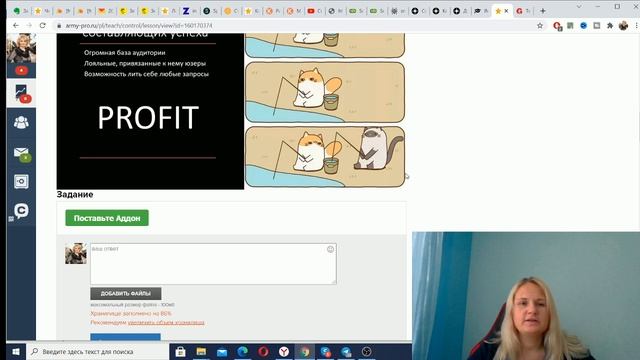The width and height of the screenshot is (640, 360).
Task: Open the Windows Start menu
Action: 16,351
